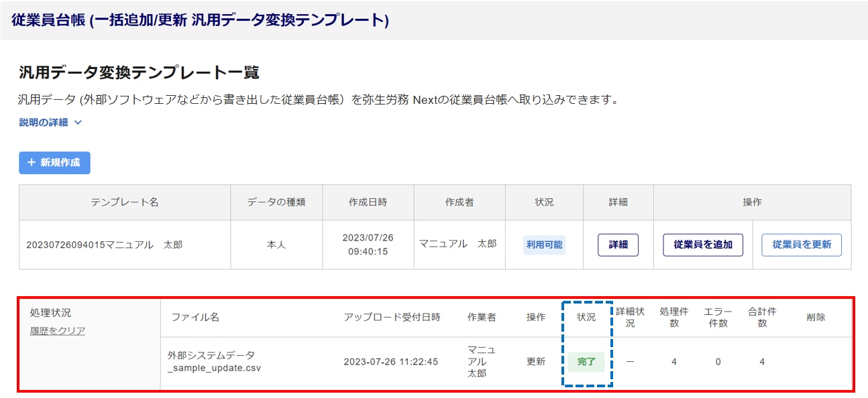Viewport: 868px width, 398px height.
Task: Click the 合計件数 column header
Action: (763, 317)
